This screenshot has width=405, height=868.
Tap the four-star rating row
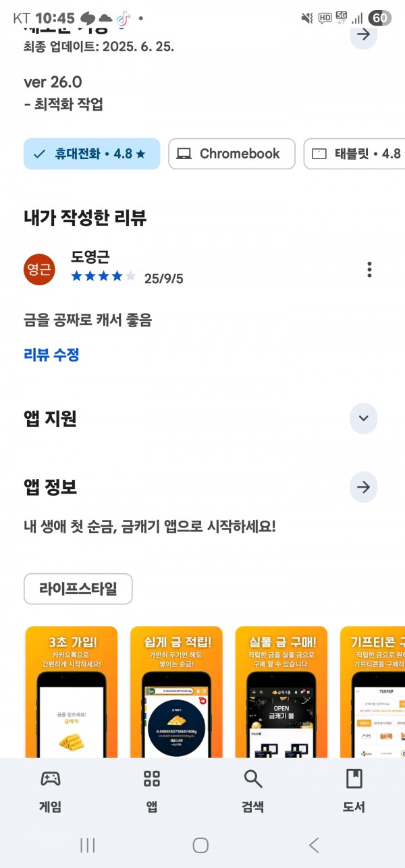pyautogui.click(x=103, y=277)
